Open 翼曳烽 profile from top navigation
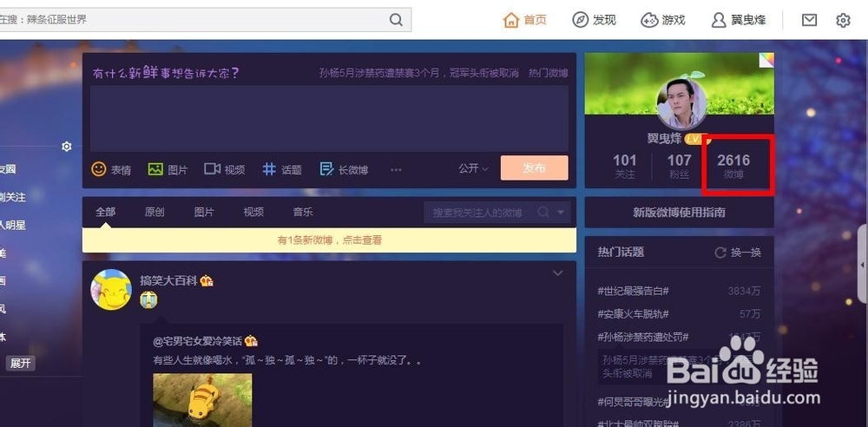Screen dimensions: 868x427 pyautogui.click(x=739, y=20)
